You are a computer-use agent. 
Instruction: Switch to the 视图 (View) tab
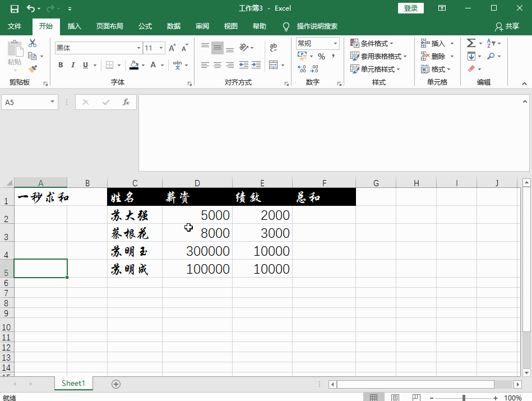point(231,26)
